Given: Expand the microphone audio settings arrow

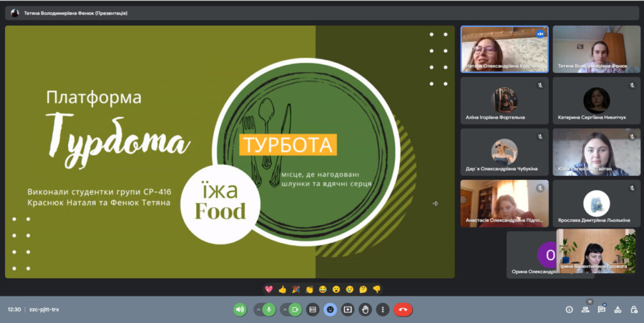Looking at the screenshot, I should tap(258, 309).
